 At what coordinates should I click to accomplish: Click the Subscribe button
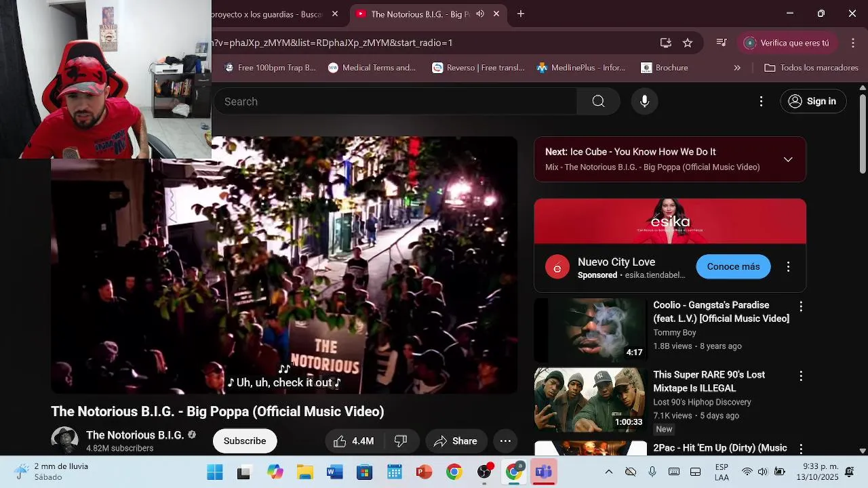point(245,441)
